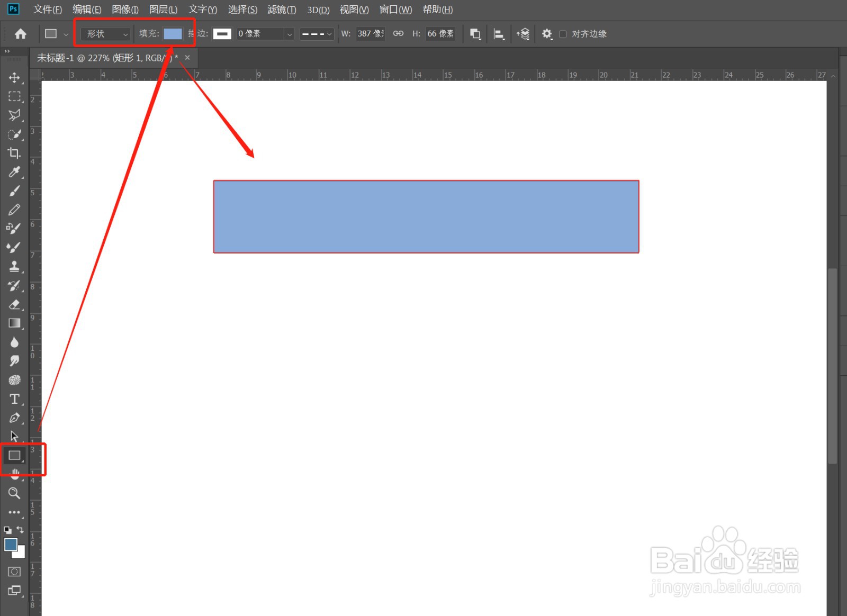
Task: Click the width W input field
Action: [x=370, y=34]
